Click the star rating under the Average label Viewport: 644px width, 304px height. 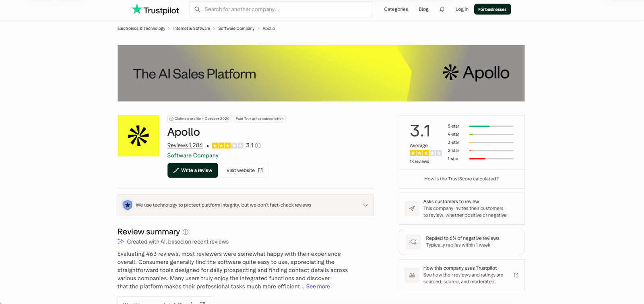[426, 153]
